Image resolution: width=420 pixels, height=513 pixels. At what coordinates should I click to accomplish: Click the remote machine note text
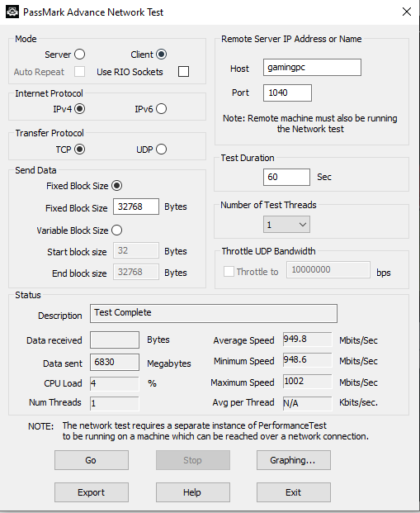pos(310,124)
